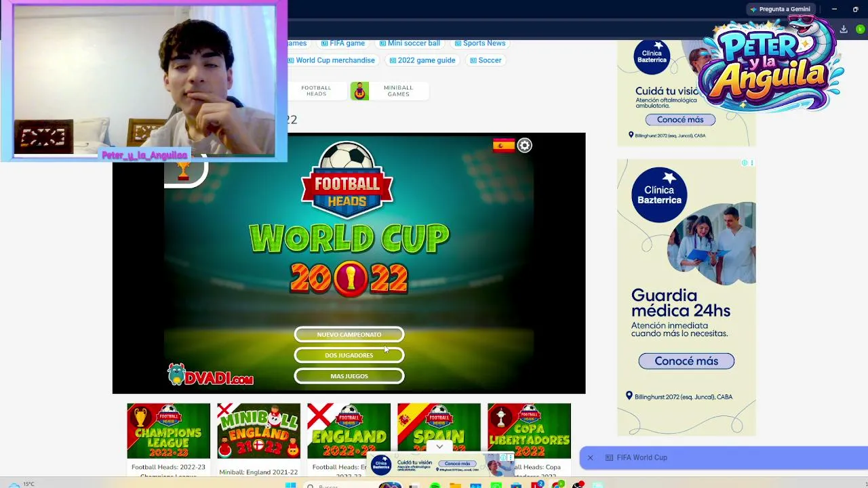This screenshot has height=488, width=868.
Task: Open the Soccer tag link
Action: [x=486, y=60]
